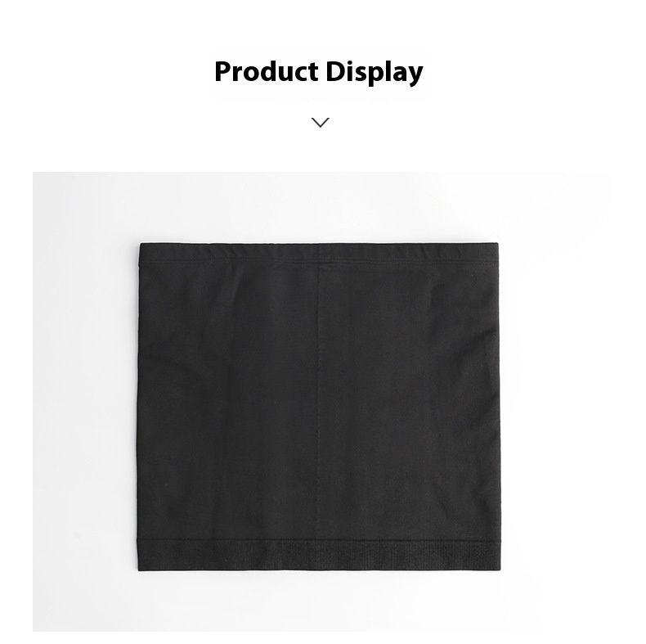Viewport: 646px width, 644px height.
Task: Click the down chevron below Product Display
Action: (320, 123)
